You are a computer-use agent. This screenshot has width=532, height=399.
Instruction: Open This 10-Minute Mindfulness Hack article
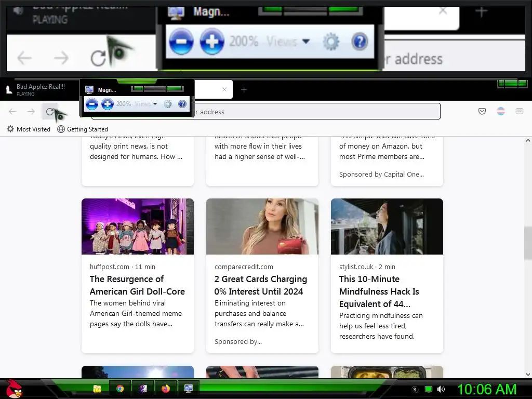pyautogui.click(x=379, y=291)
